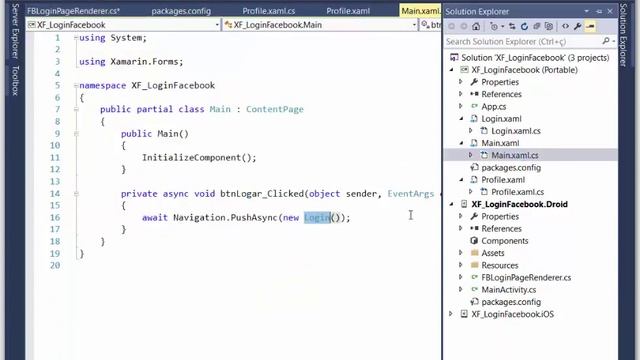Viewport: 640px width, 360px height.
Task: Switch to the Profile.xaml.cs tab
Action: [269, 11]
